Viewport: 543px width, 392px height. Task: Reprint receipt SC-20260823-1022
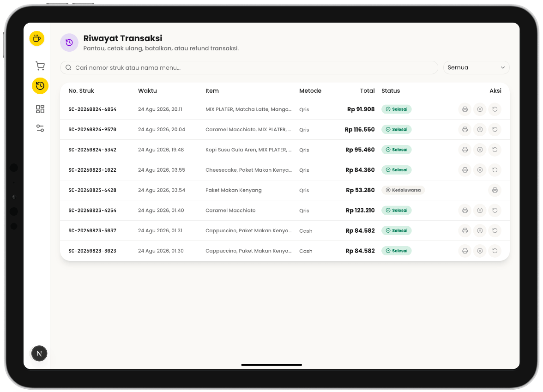[465, 170]
